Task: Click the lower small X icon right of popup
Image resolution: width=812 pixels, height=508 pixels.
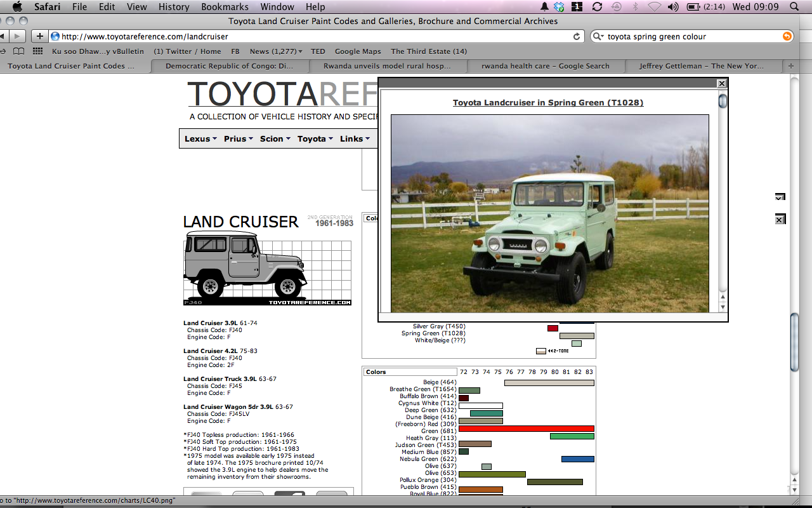Action: (x=780, y=219)
